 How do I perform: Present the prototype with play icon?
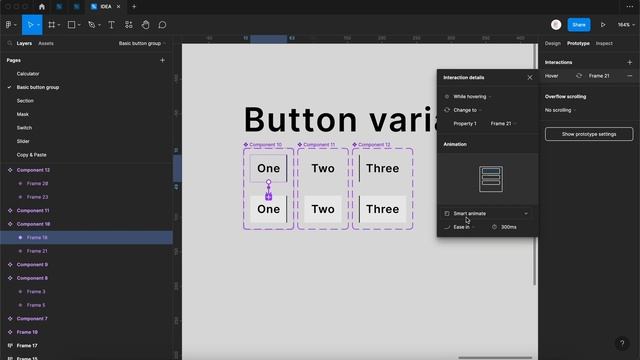(603, 25)
